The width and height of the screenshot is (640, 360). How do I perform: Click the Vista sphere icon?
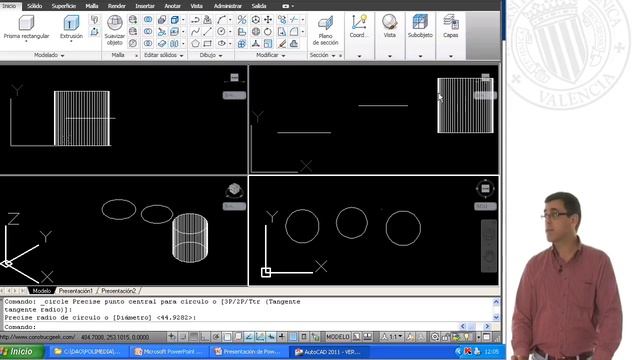(x=389, y=22)
